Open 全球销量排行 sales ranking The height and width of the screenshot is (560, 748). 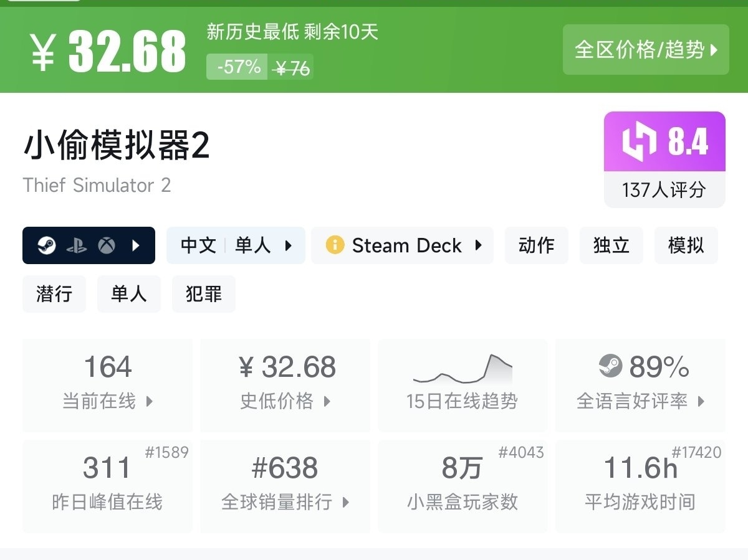point(285,486)
